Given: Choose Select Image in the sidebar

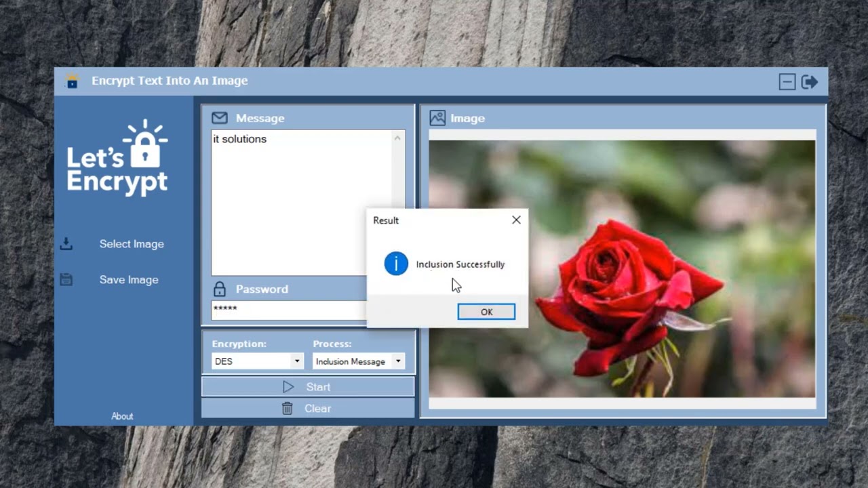Looking at the screenshot, I should pyautogui.click(x=132, y=244).
